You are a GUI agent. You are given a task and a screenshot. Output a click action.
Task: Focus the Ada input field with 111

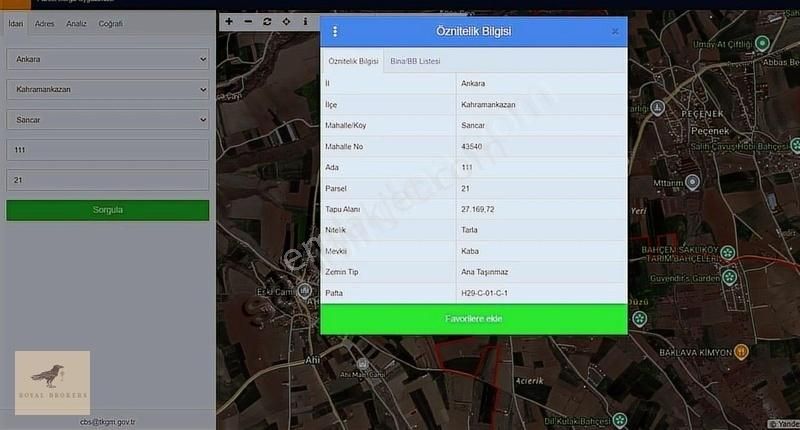(108, 150)
